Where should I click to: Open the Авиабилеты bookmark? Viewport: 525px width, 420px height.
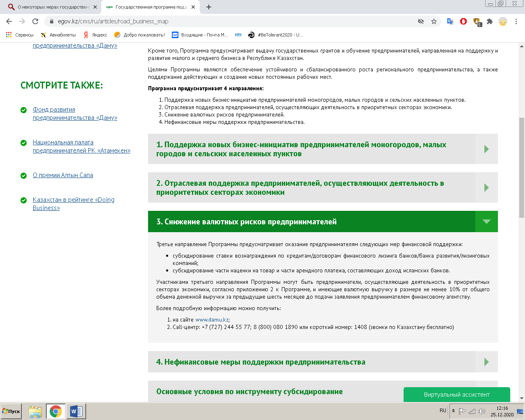[58, 35]
